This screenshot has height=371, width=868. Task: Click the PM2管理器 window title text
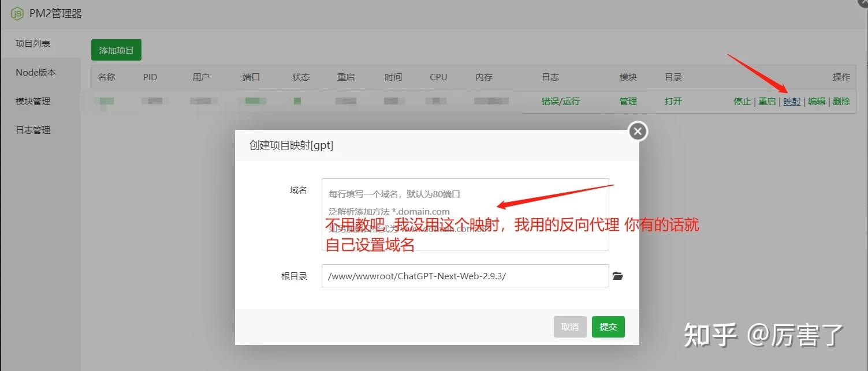pyautogui.click(x=56, y=13)
